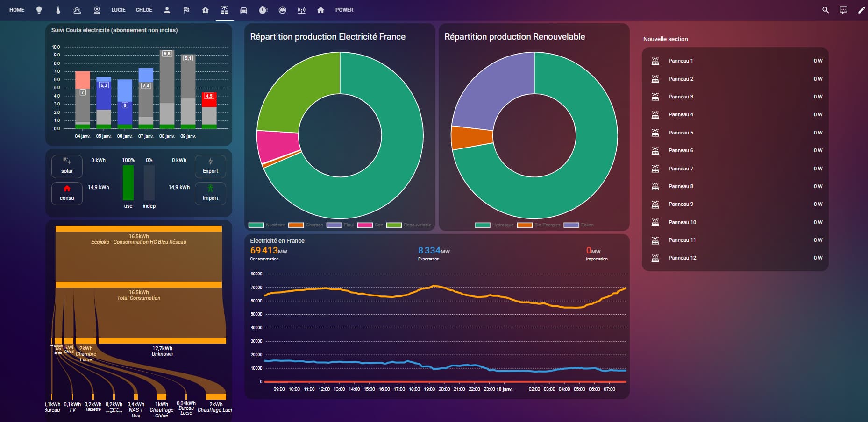Click the Import grid button

point(210,193)
